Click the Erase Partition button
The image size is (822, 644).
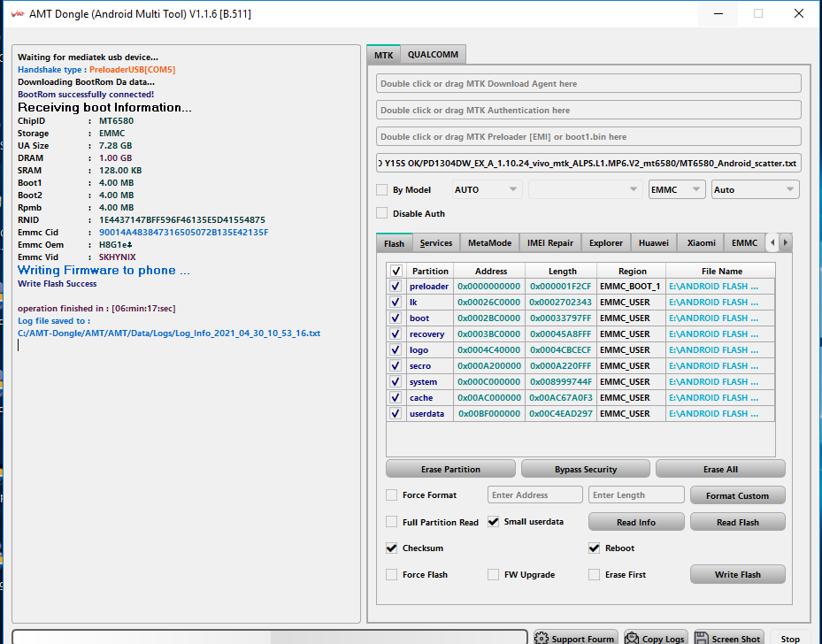click(x=451, y=470)
